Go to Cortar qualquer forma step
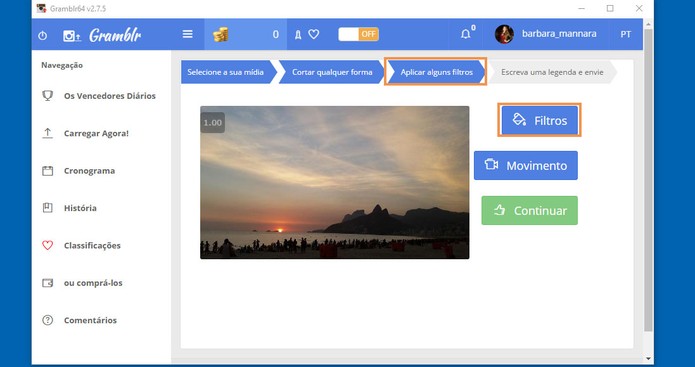The height and width of the screenshot is (367, 695). point(332,72)
